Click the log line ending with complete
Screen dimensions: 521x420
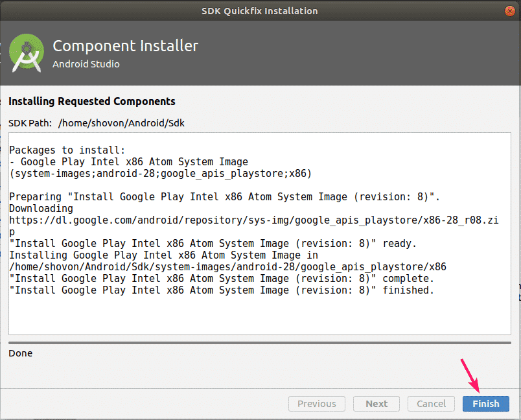[222, 279]
